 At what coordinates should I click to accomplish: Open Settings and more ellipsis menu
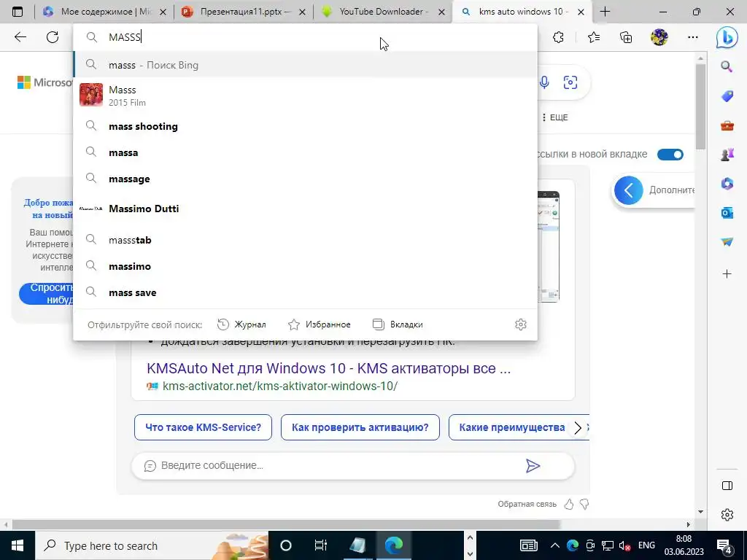coord(693,37)
